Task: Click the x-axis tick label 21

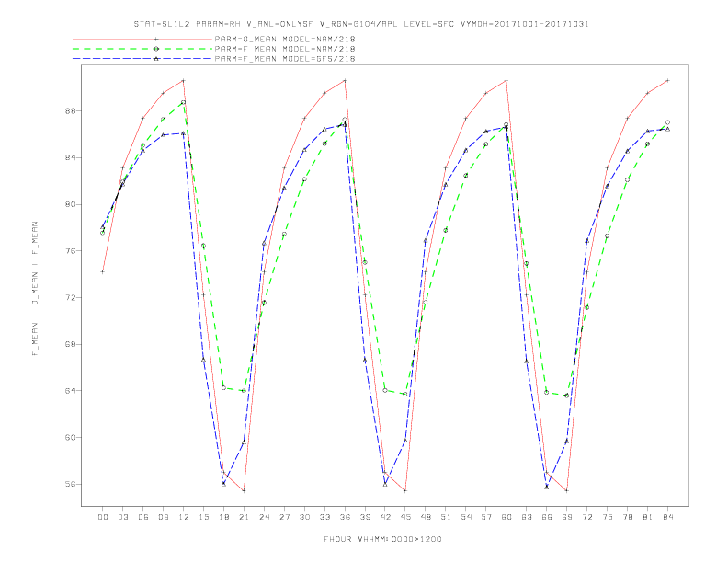Action: point(244,517)
